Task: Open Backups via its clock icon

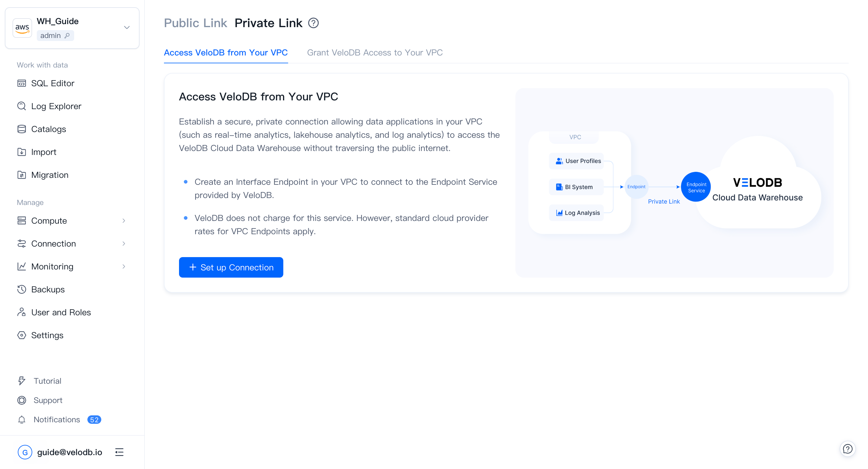Action: [22, 289]
